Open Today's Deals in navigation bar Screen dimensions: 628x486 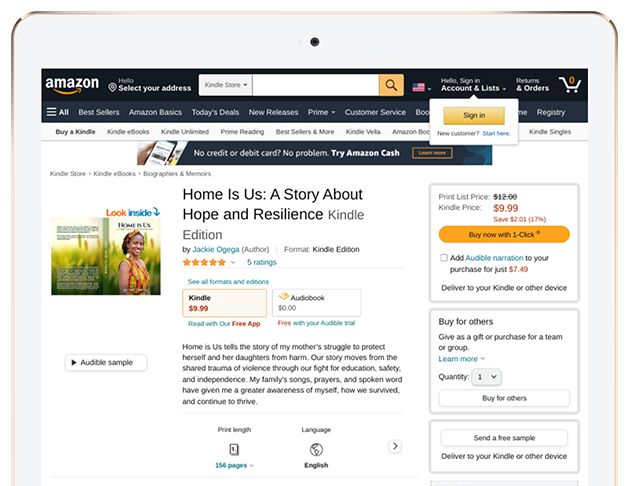pyautogui.click(x=215, y=112)
